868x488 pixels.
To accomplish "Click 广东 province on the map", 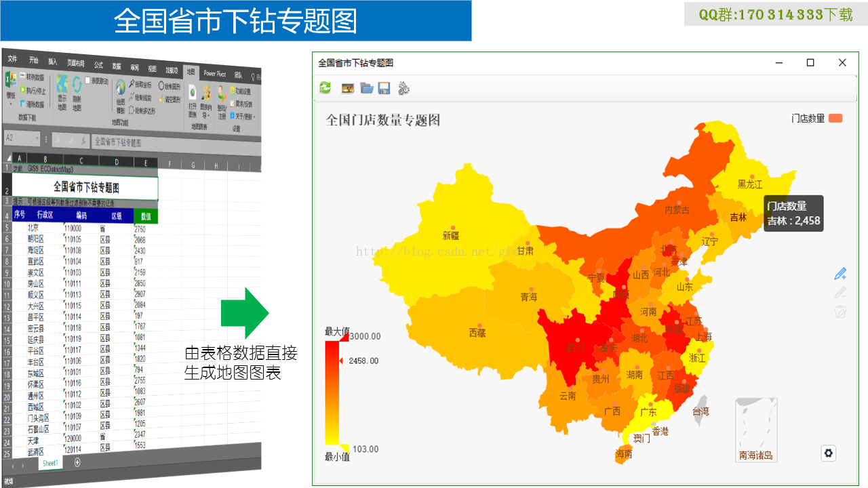I will 648,412.
